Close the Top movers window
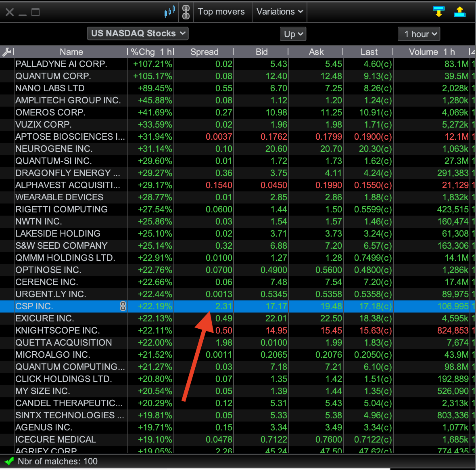The height and width of the screenshot is (470, 476). [9, 12]
